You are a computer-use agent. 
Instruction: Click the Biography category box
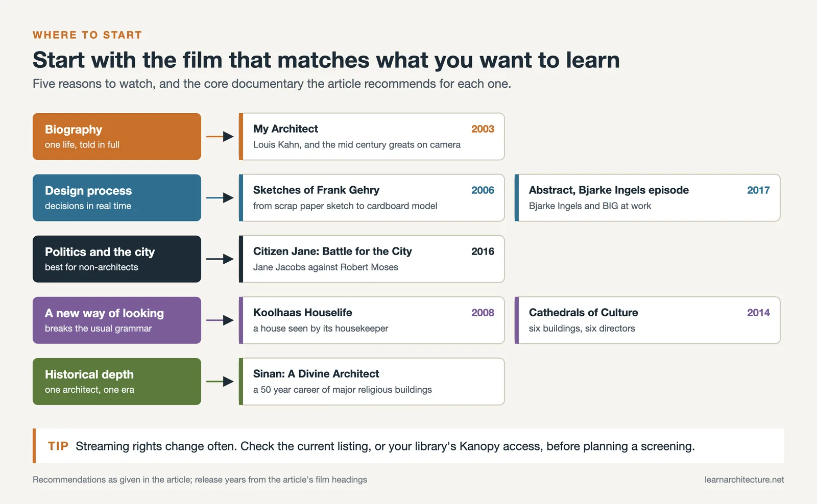point(117,137)
